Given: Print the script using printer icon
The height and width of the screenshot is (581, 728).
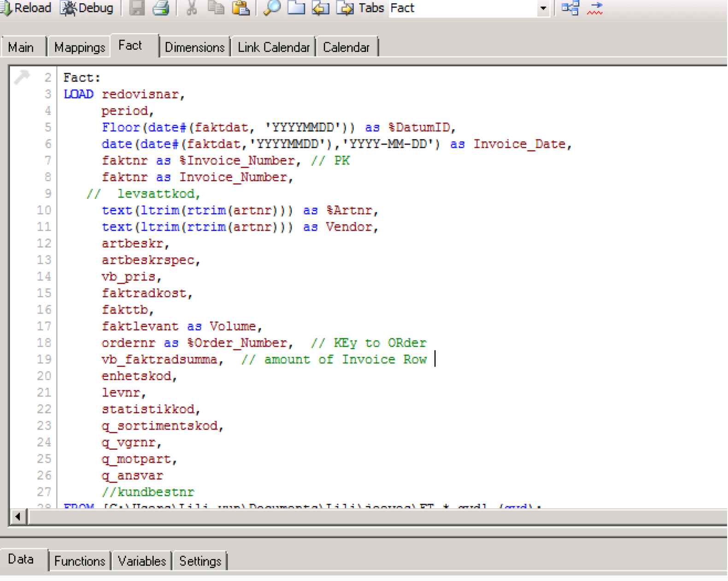Looking at the screenshot, I should pos(161,8).
